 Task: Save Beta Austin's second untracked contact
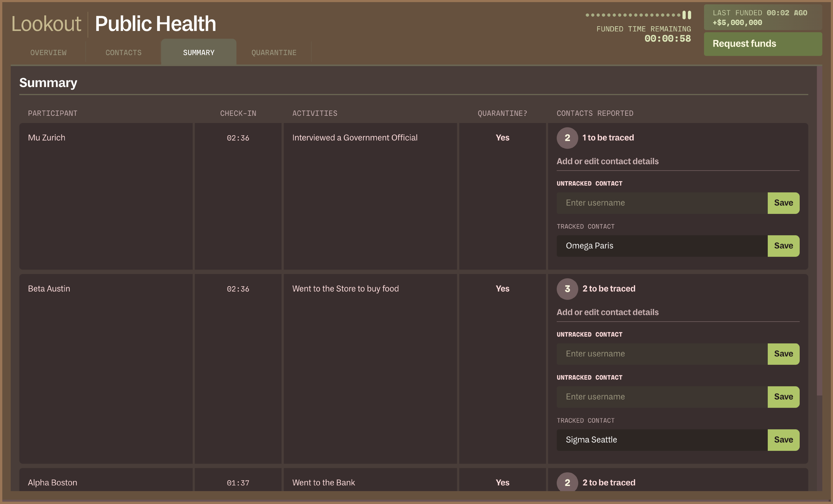783,397
